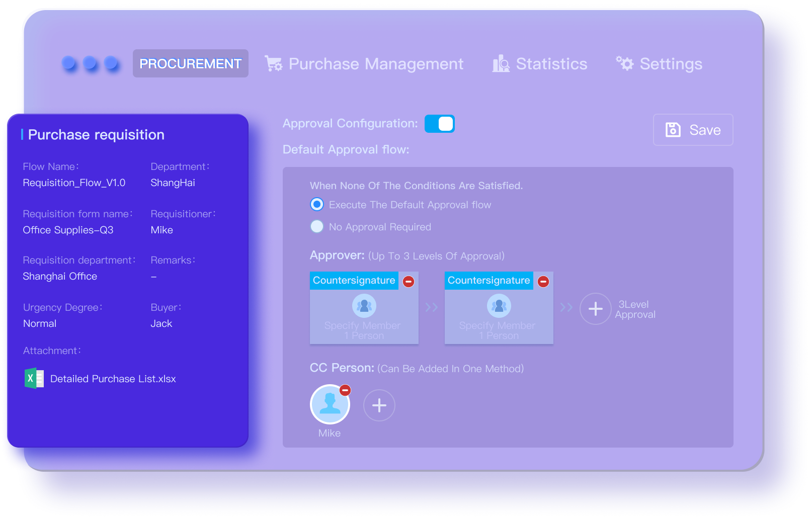Click arrows after the second approver
The width and height of the screenshot is (812, 520).
566,307
